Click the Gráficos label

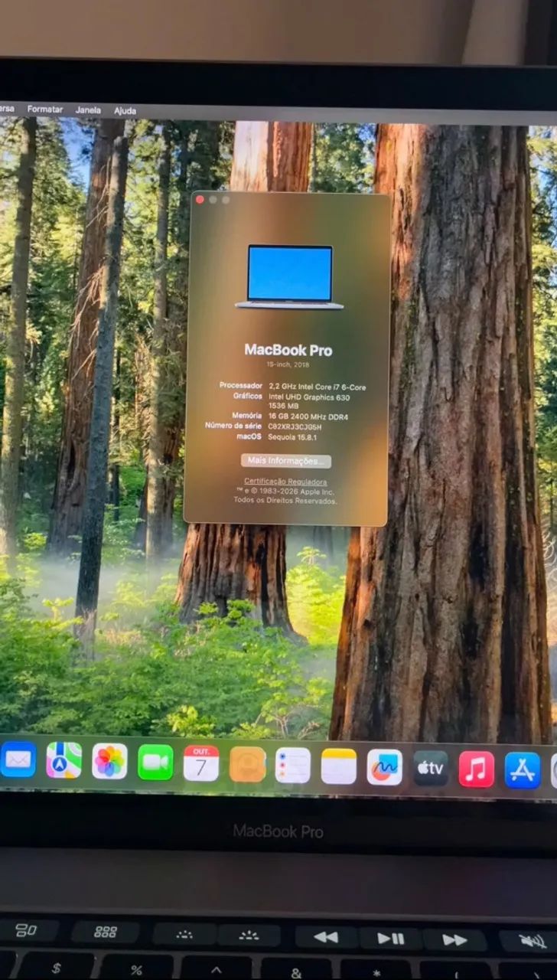point(248,396)
